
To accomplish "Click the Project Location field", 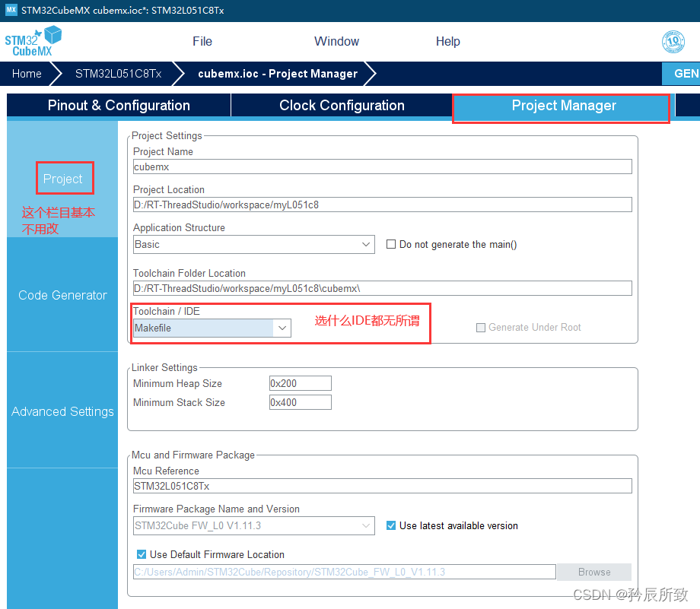I will 382,205.
